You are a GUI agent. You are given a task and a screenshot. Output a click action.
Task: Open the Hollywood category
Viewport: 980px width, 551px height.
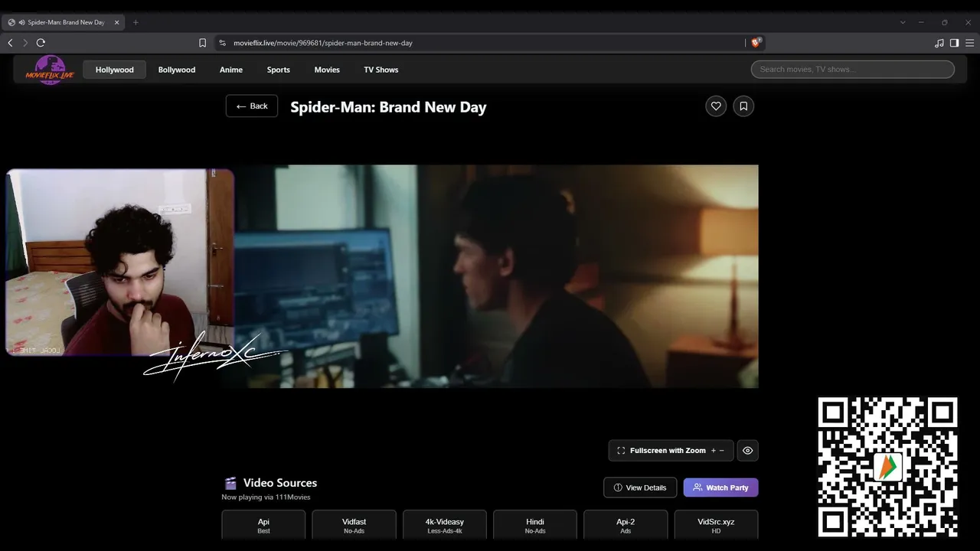point(115,70)
